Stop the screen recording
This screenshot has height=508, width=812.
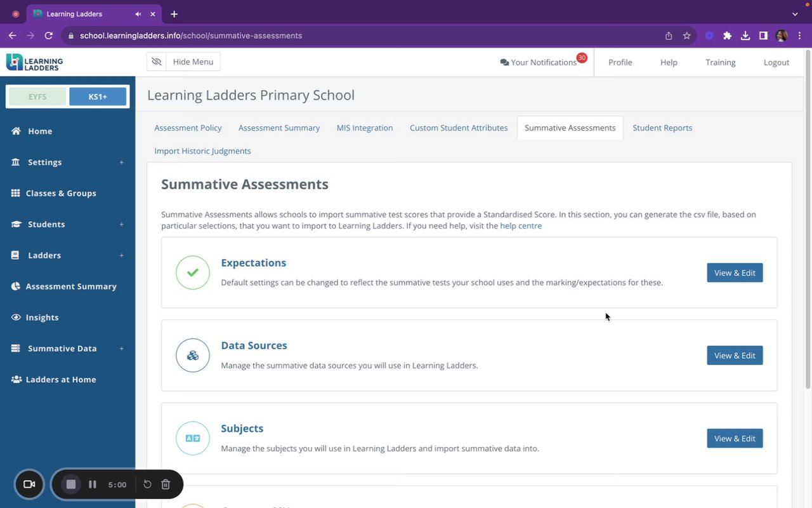tap(71, 485)
